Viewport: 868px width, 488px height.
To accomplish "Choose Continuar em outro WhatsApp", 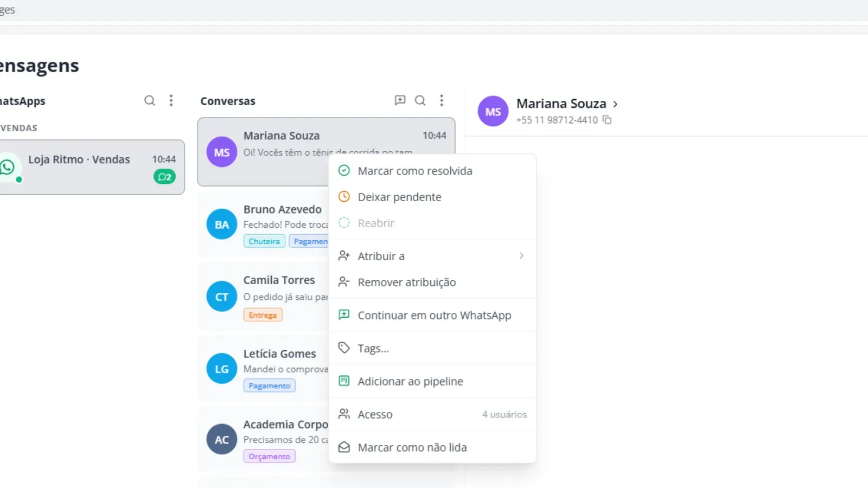I will pyautogui.click(x=432, y=315).
